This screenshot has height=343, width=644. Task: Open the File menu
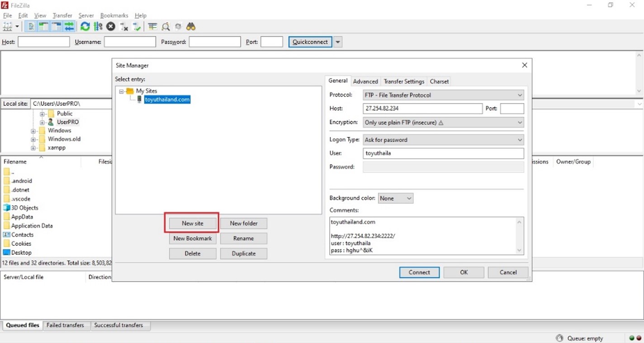click(x=7, y=15)
